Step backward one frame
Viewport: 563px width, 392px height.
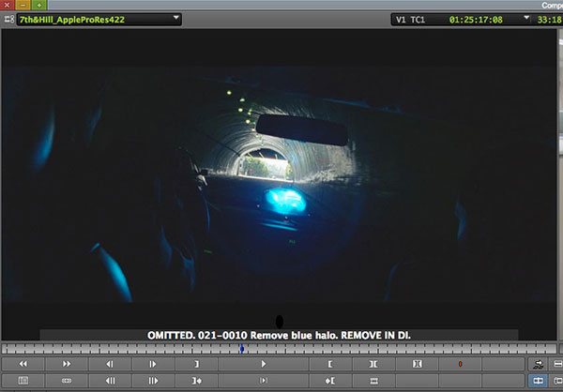point(110,364)
